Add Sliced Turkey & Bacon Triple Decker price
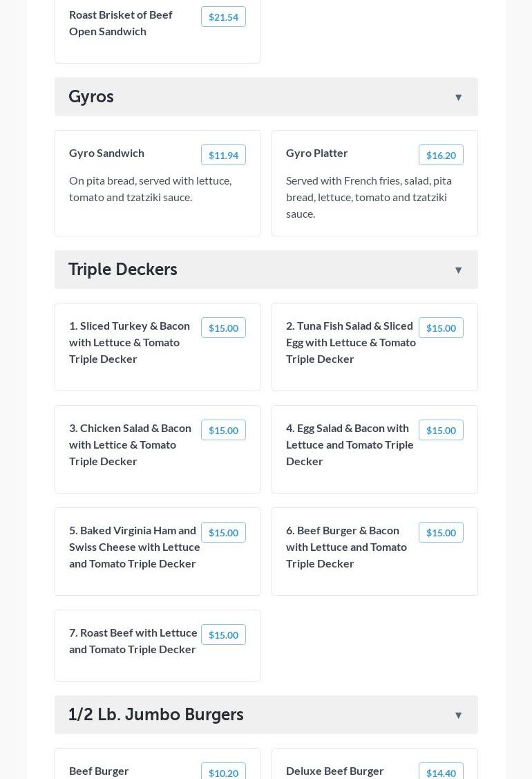The width and height of the screenshot is (532, 779). point(223,328)
